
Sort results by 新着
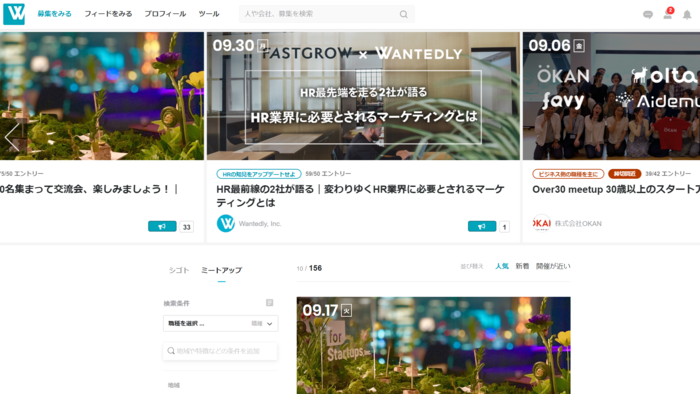point(522,266)
